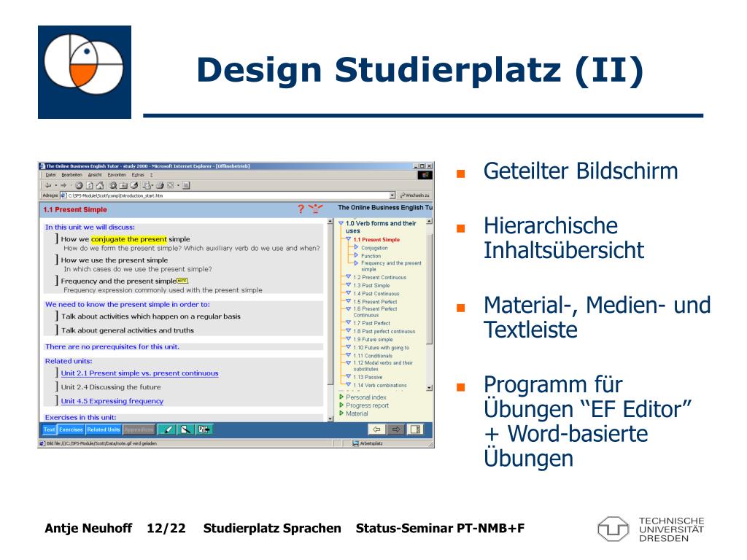Image resolution: width=747 pixels, height=560 pixels.
Task: Select 1.7 Past Perfect in tree
Action: pos(371,323)
